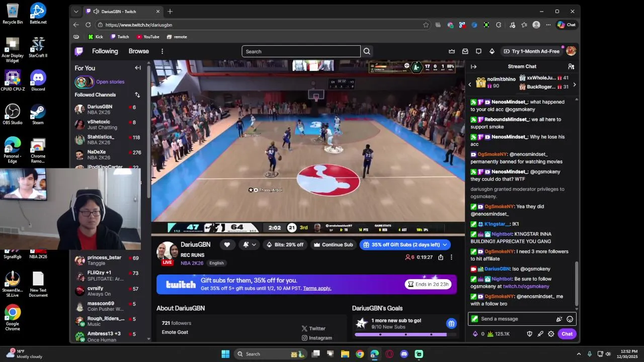The image size is (644, 362).
Task: Open channel points balance 125.1K
Action: [x=498, y=334]
